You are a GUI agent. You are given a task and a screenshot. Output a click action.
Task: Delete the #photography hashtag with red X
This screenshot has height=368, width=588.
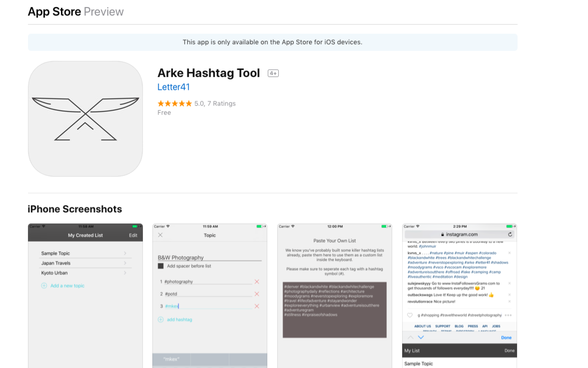257,282
